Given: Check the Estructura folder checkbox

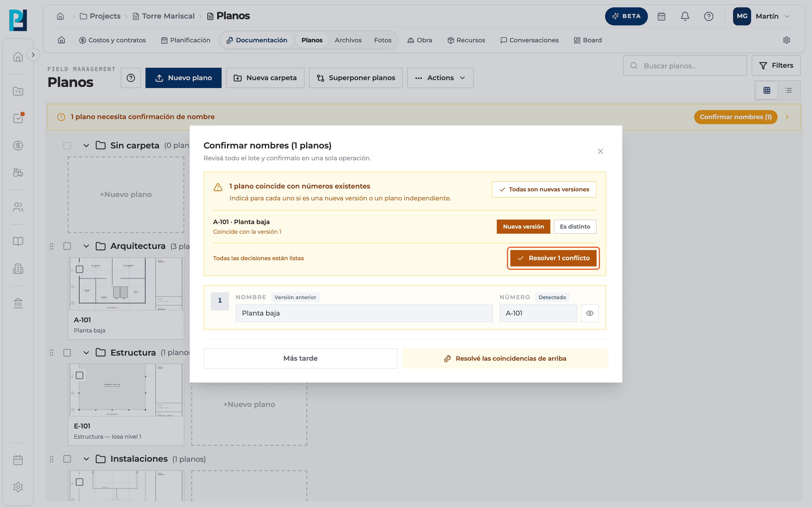Looking at the screenshot, I should (x=67, y=352).
